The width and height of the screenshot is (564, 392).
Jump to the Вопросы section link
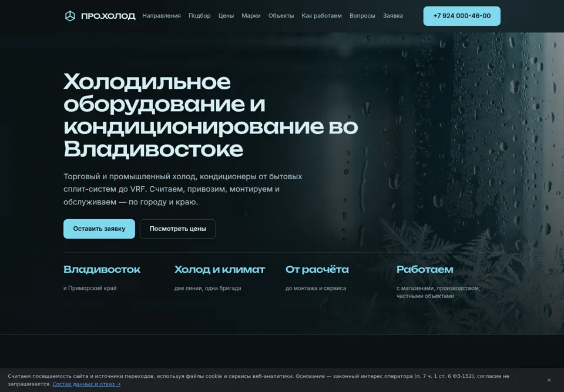coord(362,16)
